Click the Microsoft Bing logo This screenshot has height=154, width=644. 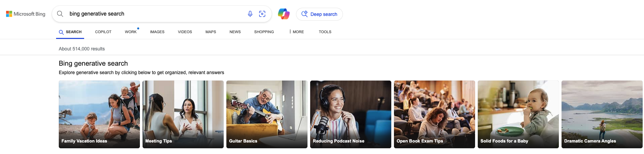point(26,14)
